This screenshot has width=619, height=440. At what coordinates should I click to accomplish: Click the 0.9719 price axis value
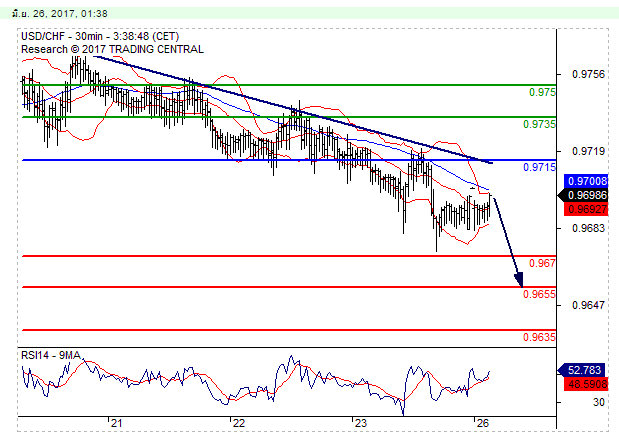tap(588, 151)
